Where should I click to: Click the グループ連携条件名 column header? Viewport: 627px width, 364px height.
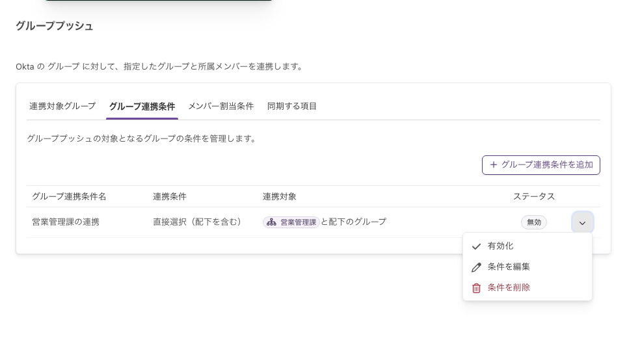(x=69, y=196)
